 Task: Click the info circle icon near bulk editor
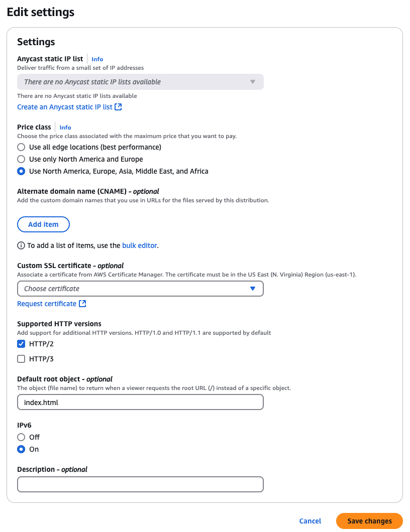tap(21, 245)
